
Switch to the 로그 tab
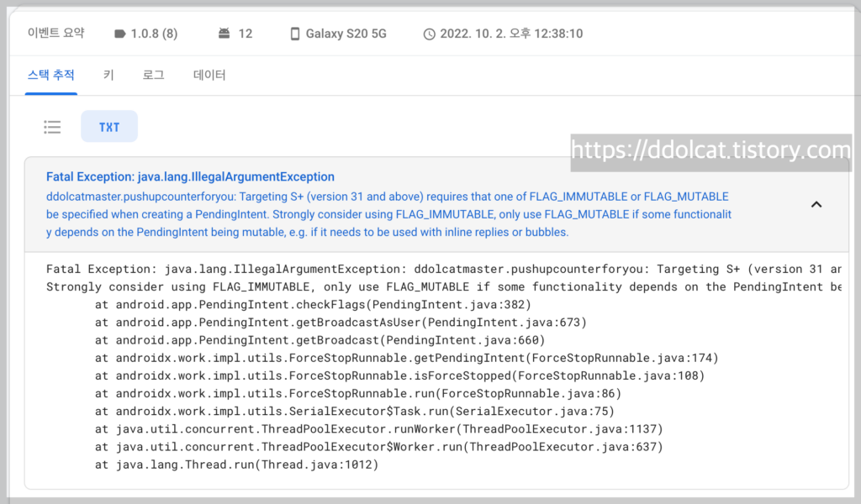pos(153,75)
